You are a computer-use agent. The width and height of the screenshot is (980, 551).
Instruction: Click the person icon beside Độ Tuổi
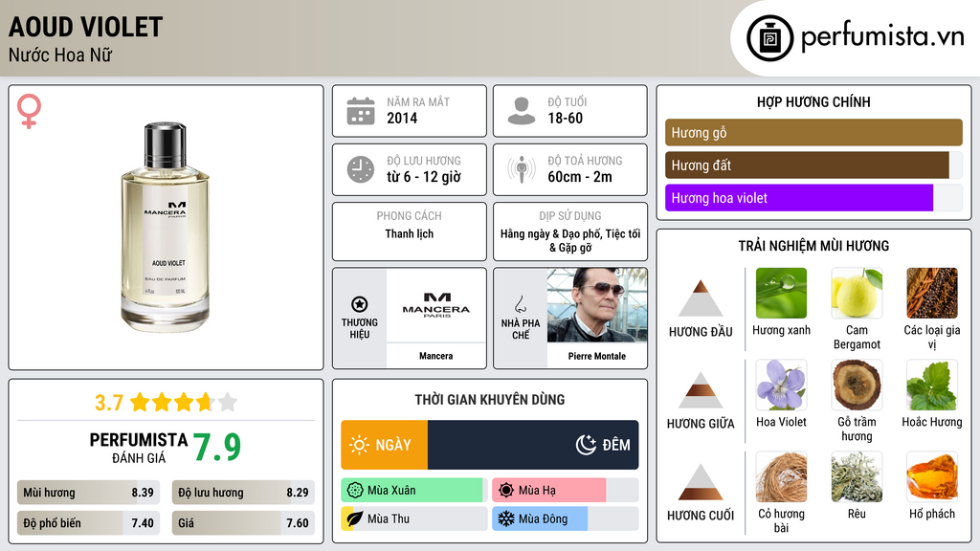tap(522, 111)
